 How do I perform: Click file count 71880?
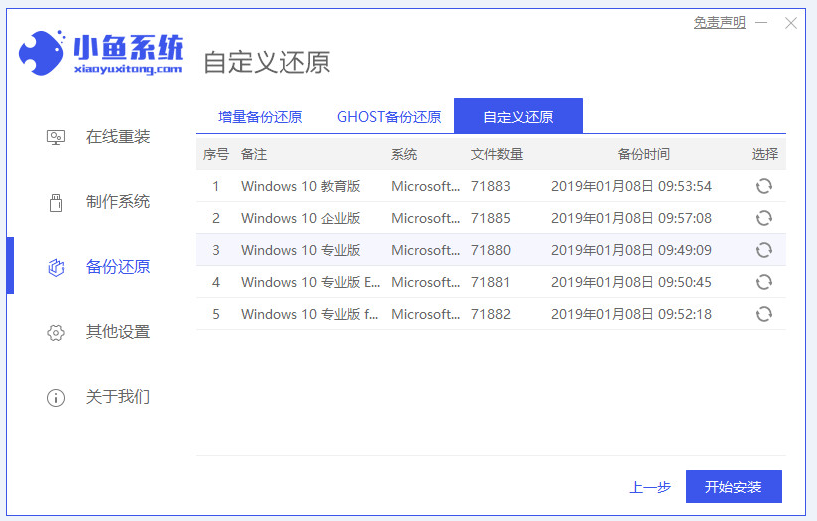491,250
